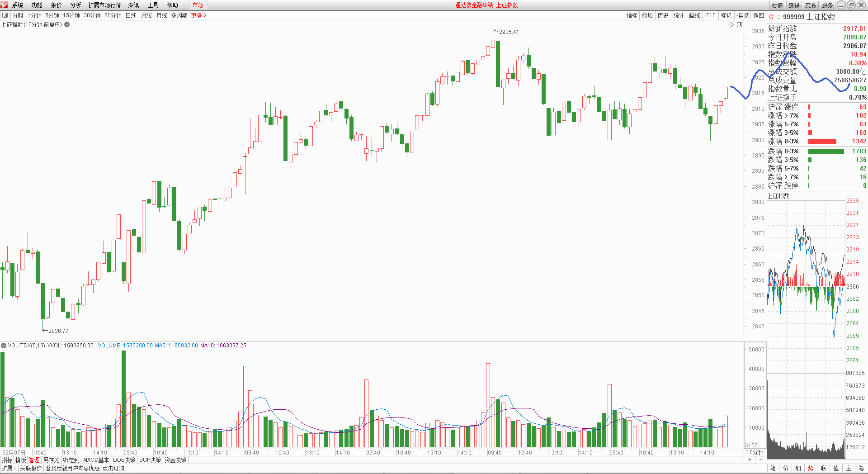Toggle the 10分钟 period selector
868x474 pixels.
[x=755, y=452]
